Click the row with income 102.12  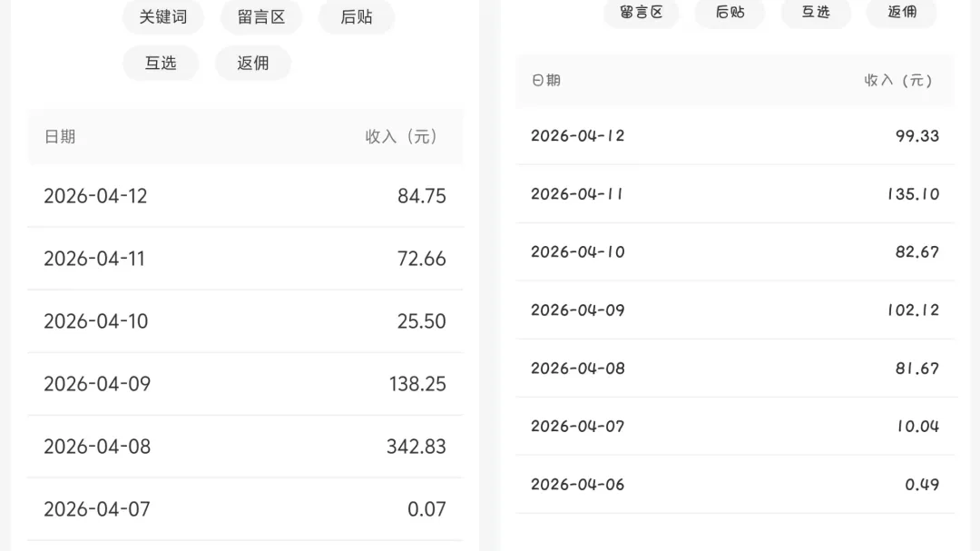(735, 310)
